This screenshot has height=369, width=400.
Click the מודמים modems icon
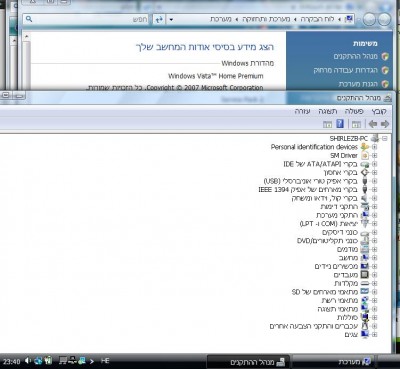click(365, 249)
